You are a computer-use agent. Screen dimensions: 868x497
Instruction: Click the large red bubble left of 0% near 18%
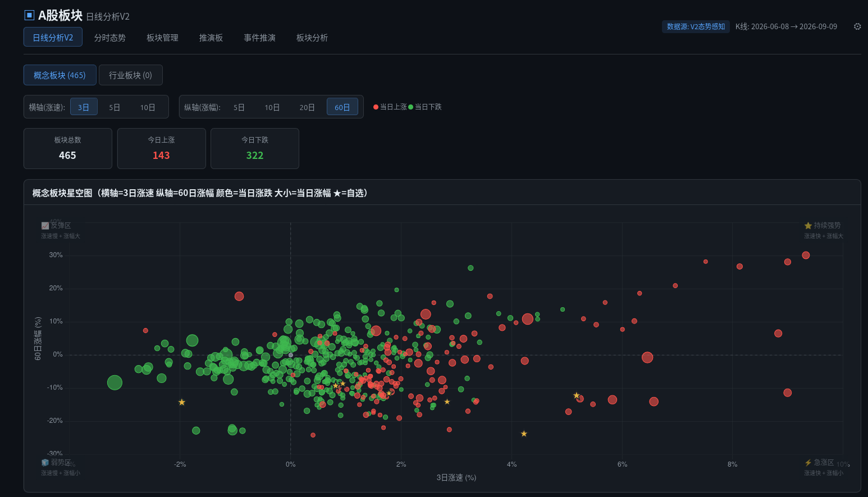click(239, 296)
